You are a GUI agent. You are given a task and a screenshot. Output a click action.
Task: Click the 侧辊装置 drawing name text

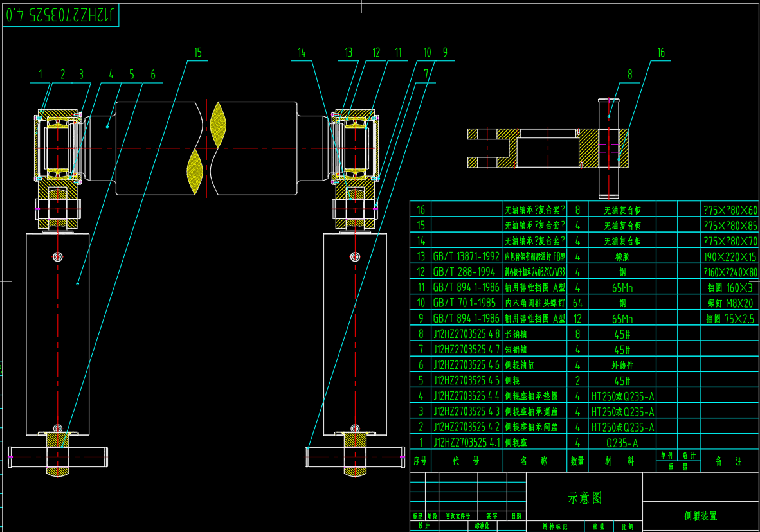[x=701, y=516]
